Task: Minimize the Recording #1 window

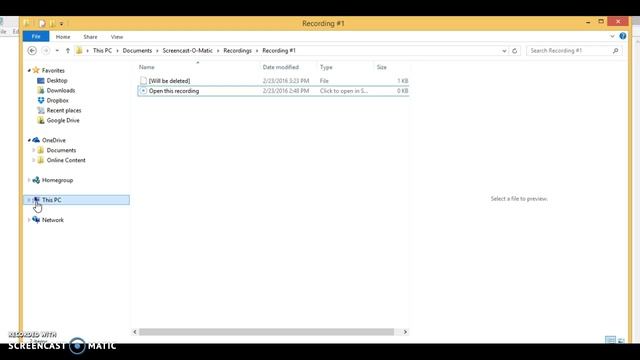Action: pos(588,22)
